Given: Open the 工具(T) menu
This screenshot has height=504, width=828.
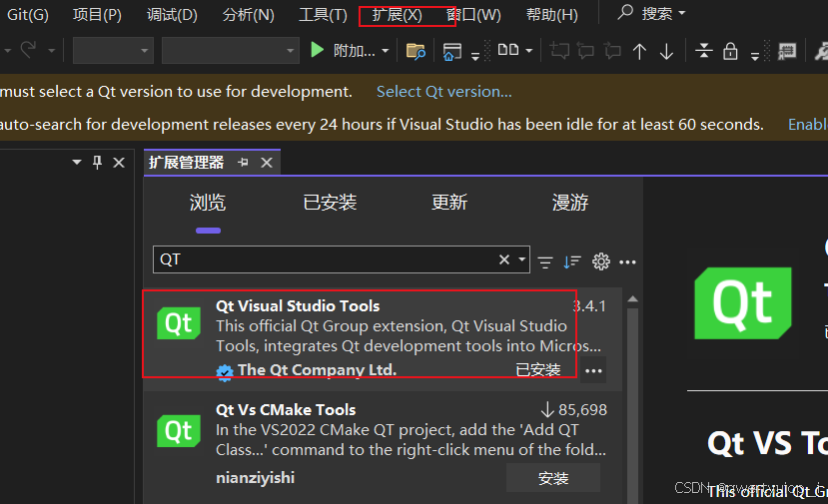Looking at the screenshot, I should click(x=323, y=14).
